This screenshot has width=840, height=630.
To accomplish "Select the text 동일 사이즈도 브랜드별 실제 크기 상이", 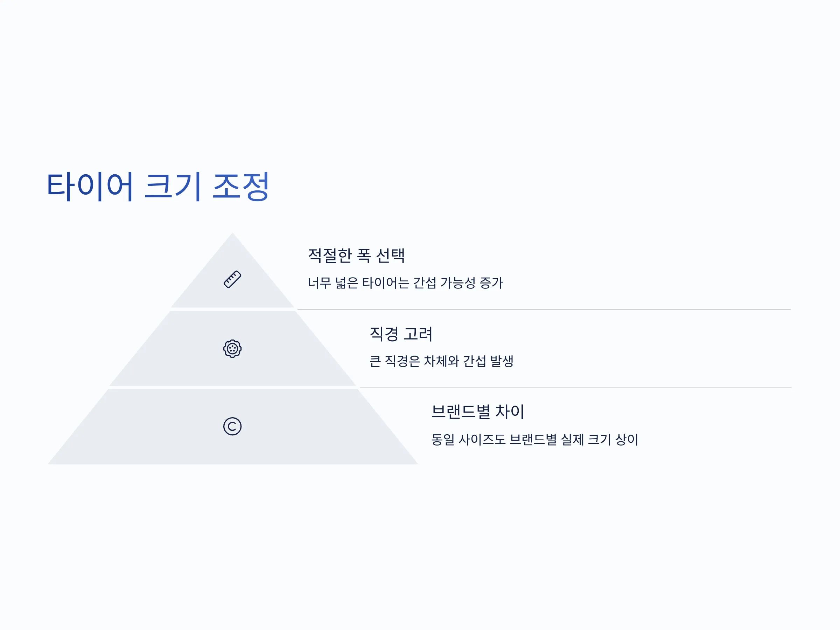I will coord(535,439).
